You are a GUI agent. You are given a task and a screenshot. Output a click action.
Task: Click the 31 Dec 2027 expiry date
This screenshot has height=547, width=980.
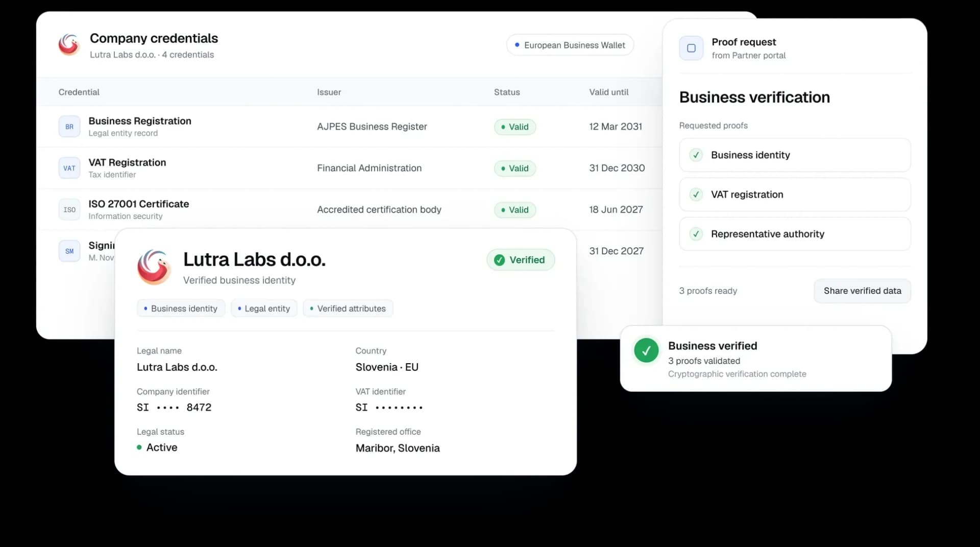pos(617,251)
